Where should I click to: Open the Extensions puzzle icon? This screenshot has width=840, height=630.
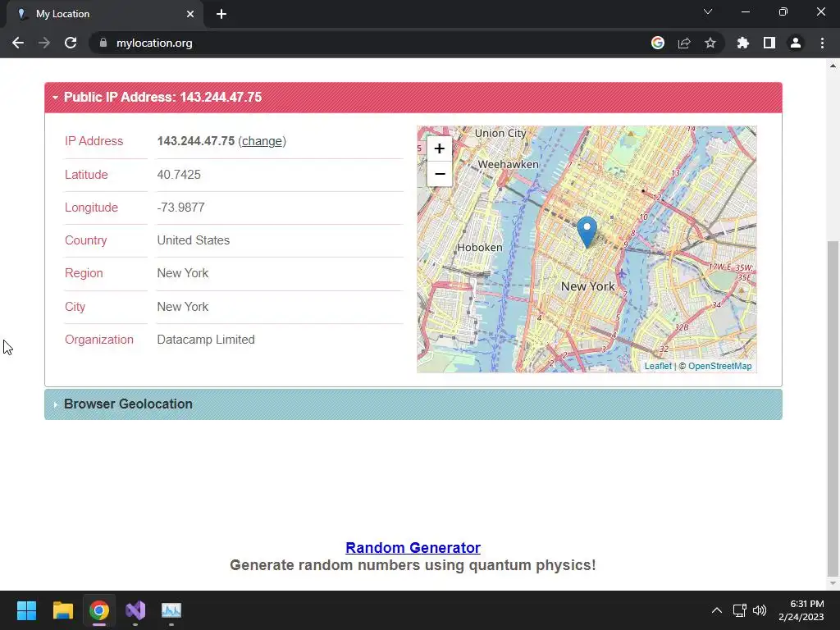click(x=743, y=43)
